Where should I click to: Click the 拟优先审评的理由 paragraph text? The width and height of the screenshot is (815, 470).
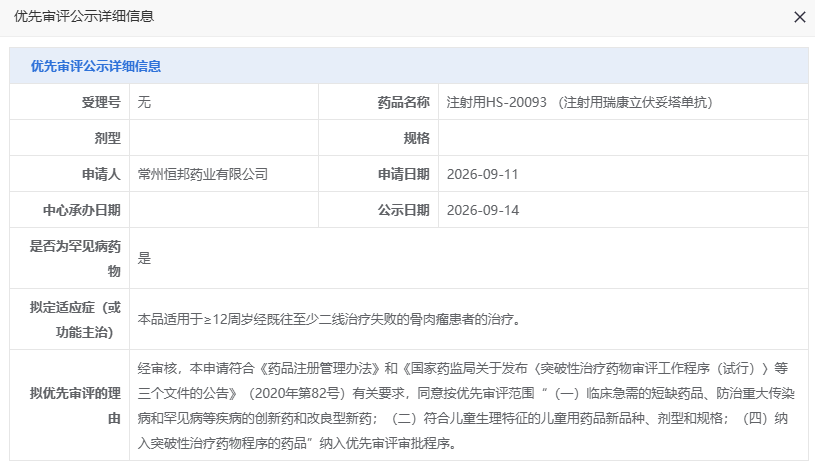466,406
